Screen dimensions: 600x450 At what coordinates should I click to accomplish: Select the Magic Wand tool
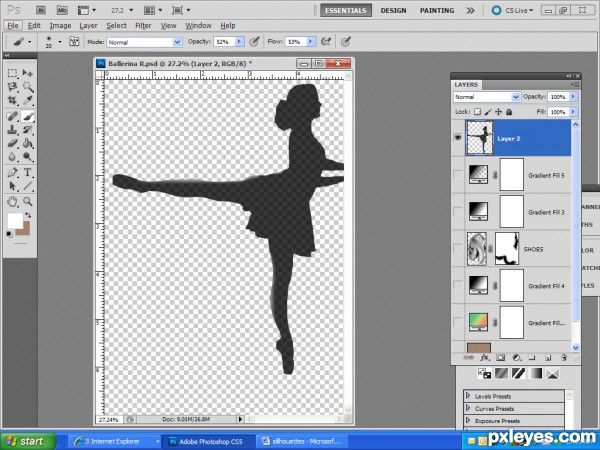coord(28,87)
